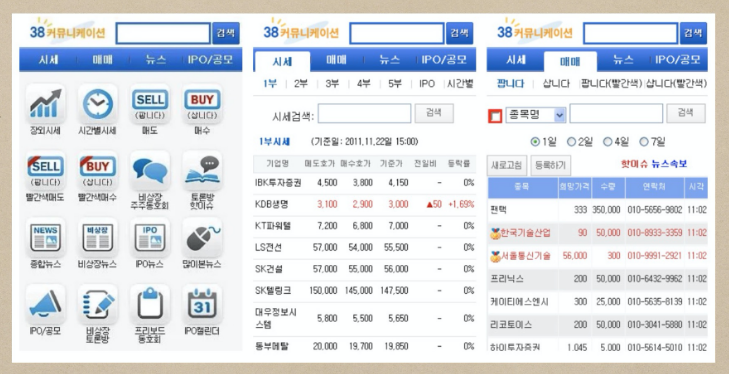Click the 검색 button in the left panel header
Viewport: 729px width, 374px height.
point(226,33)
